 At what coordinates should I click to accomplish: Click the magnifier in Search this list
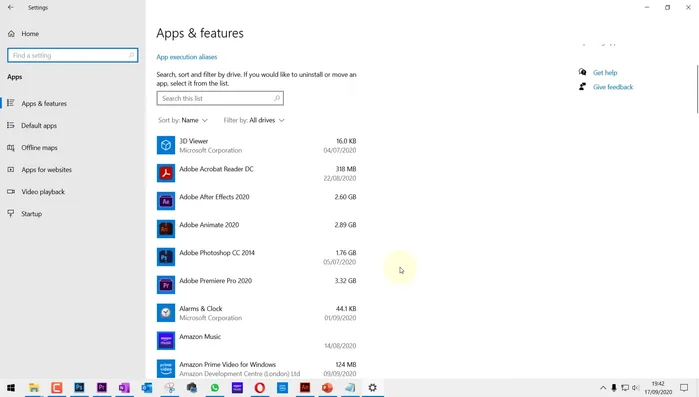coord(277,98)
